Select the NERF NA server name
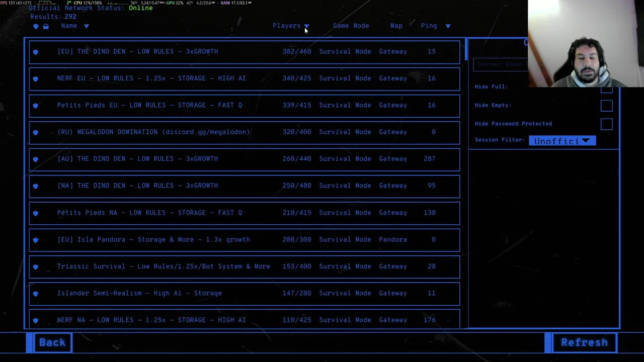644x362 pixels. [x=151, y=320]
